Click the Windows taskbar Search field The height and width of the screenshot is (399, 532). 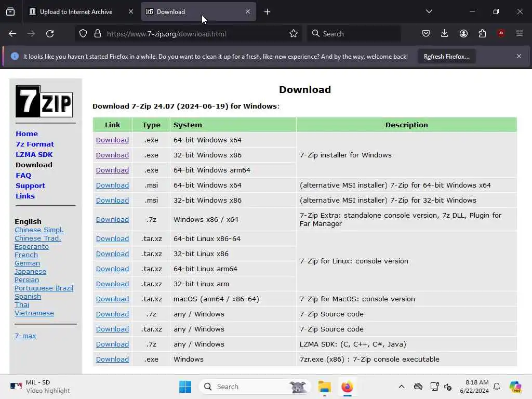pos(255,387)
